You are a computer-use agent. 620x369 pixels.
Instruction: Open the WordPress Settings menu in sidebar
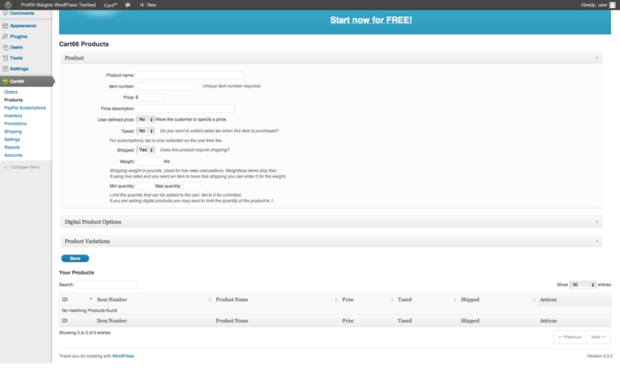tap(19, 68)
